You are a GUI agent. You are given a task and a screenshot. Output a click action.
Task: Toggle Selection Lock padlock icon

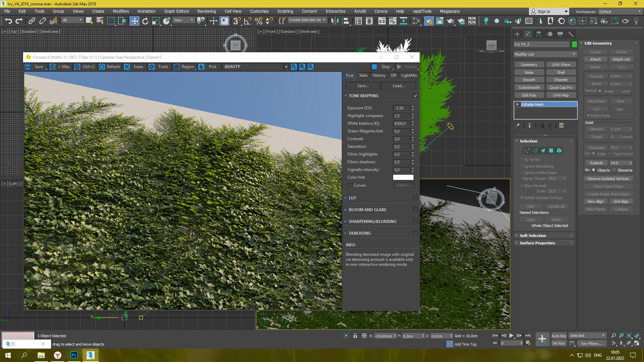[355, 336]
